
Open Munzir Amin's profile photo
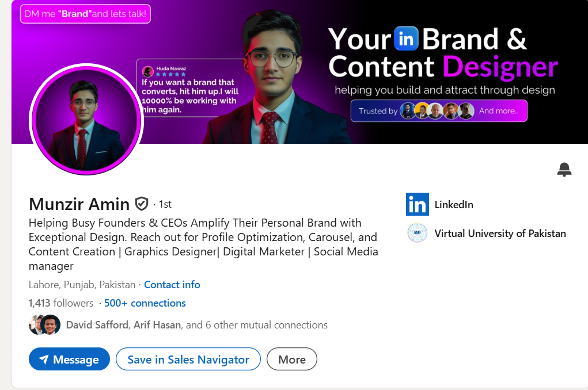click(85, 120)
